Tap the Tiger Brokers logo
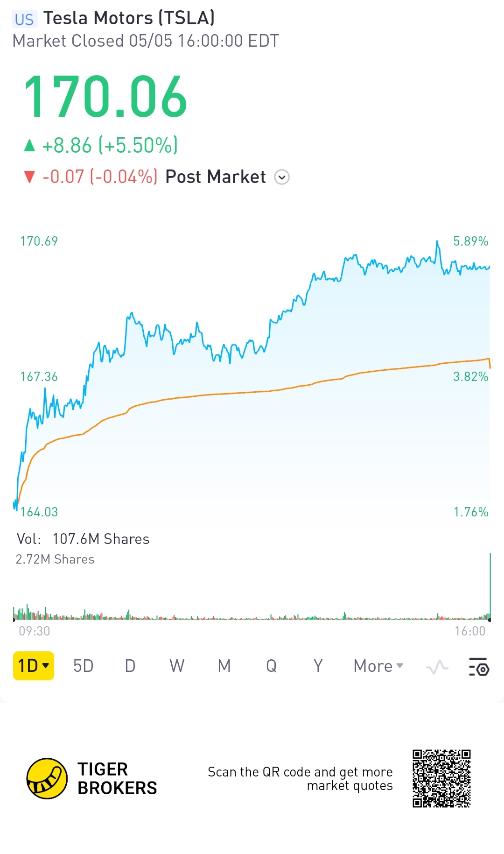Viewport: 504px width, 854px height. click(x=47, y=778)
